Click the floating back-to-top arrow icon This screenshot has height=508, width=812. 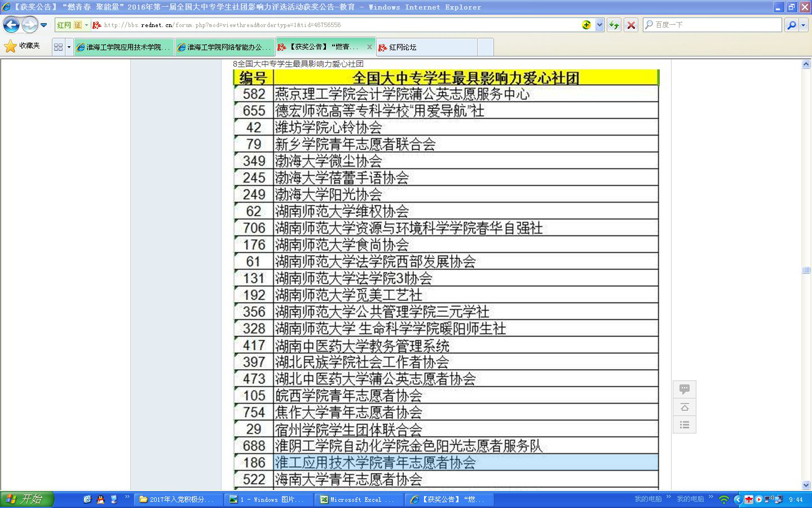[x=685, y=408]
